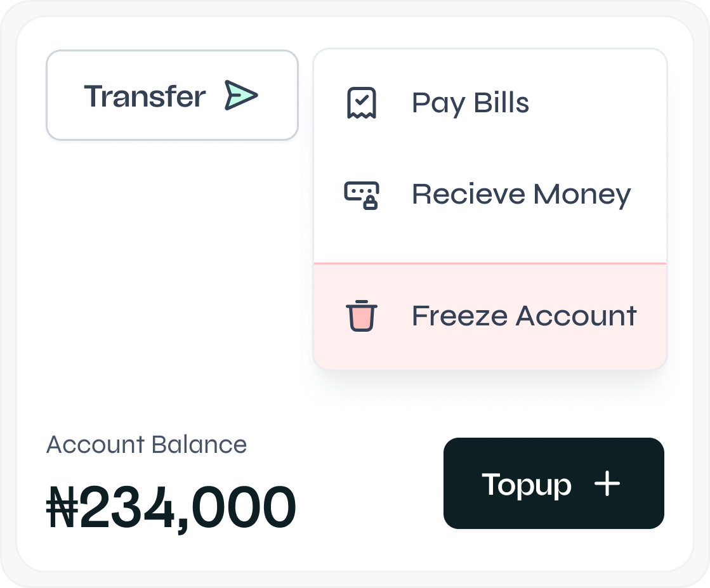The height and width of the screenshot is (588, 710).
Task: Click the pink divider above Freeze Account
Action: point(490,263)
